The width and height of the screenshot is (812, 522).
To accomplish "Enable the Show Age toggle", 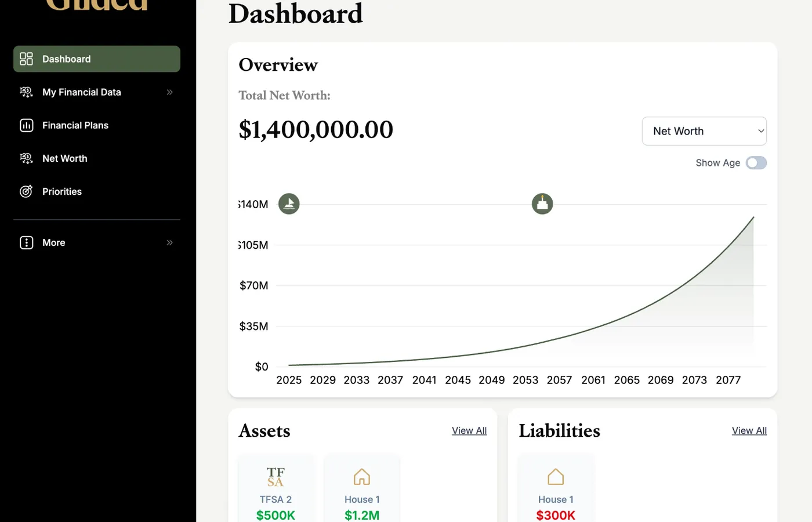I will point(756,162).
